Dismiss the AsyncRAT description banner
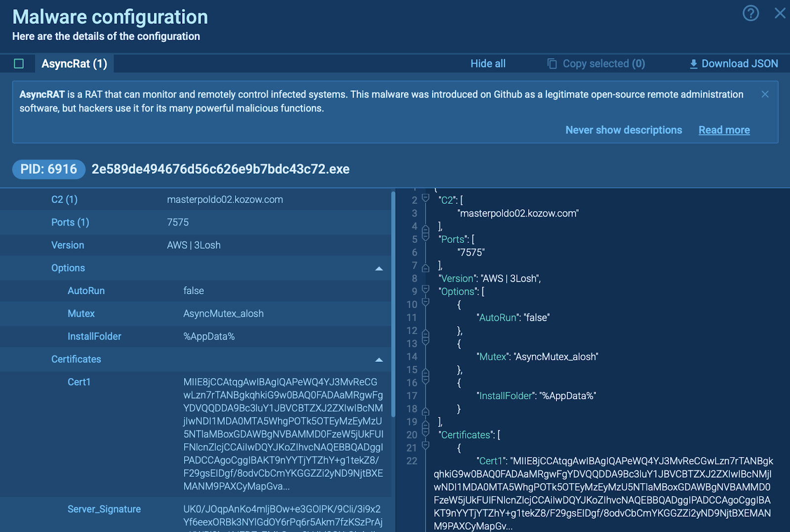 (x=765, y=94)
